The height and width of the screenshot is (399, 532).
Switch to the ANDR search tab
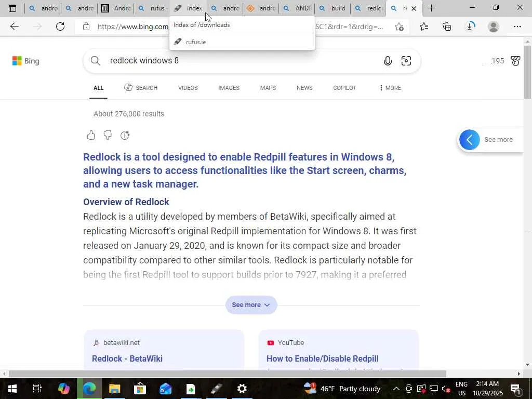click(297, 8)
